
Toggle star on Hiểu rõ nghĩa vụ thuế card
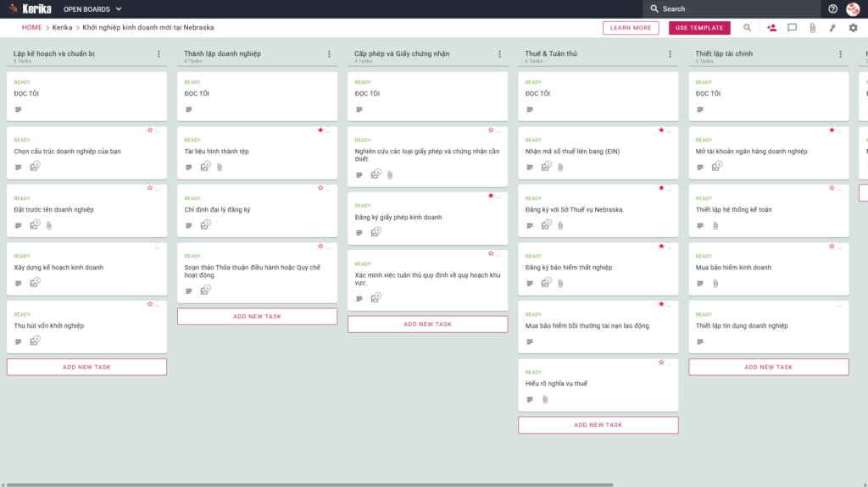(661, 362)
